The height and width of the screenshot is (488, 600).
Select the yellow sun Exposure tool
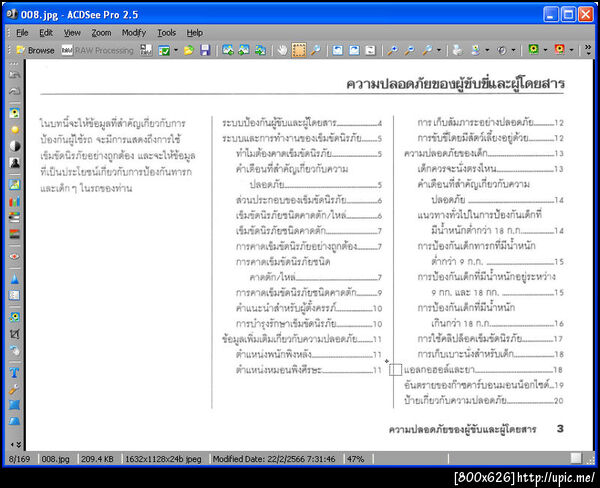(15, 129)
